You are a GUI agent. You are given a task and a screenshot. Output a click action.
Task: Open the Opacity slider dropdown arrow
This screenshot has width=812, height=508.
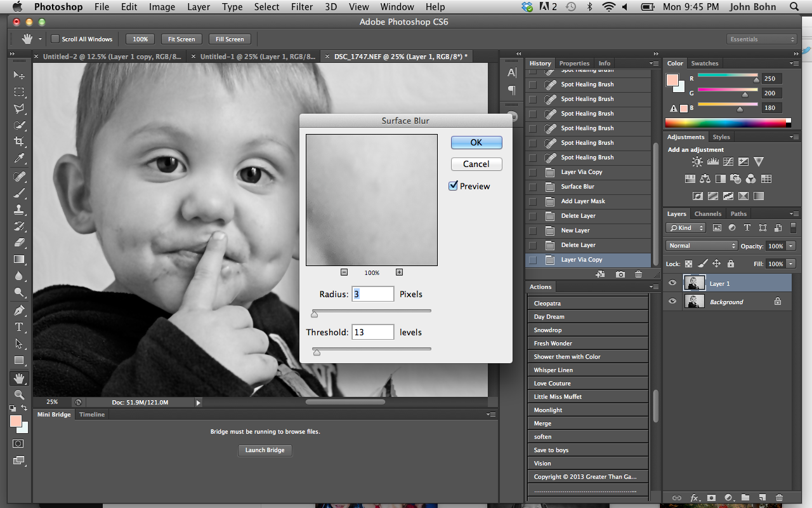tap(790, 246)
